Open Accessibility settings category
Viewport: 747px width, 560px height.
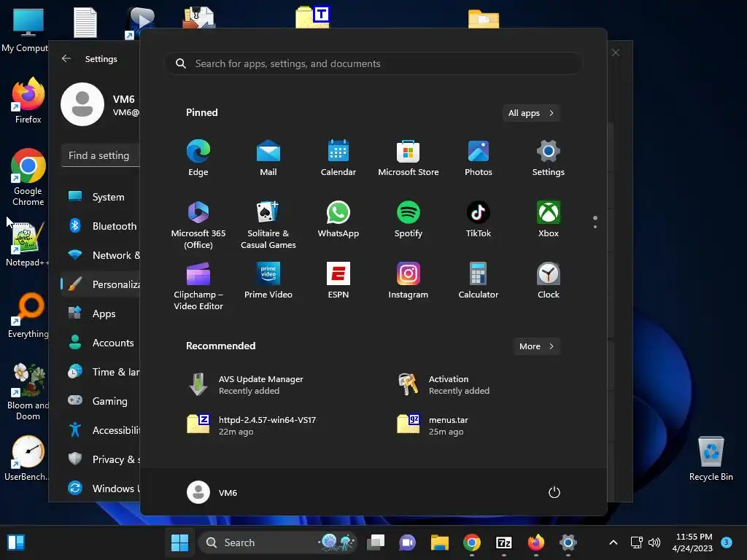point(100,430)
